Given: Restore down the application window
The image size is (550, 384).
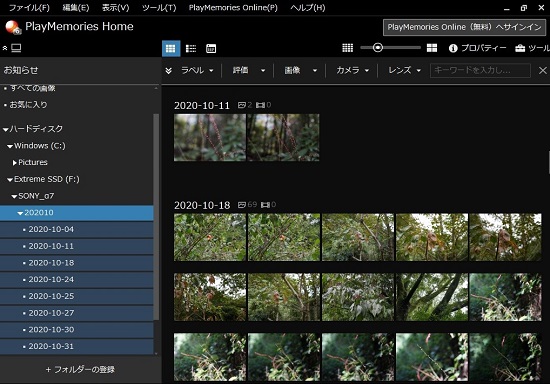Looking at the screenshot, I should click(x=524, y=8).
